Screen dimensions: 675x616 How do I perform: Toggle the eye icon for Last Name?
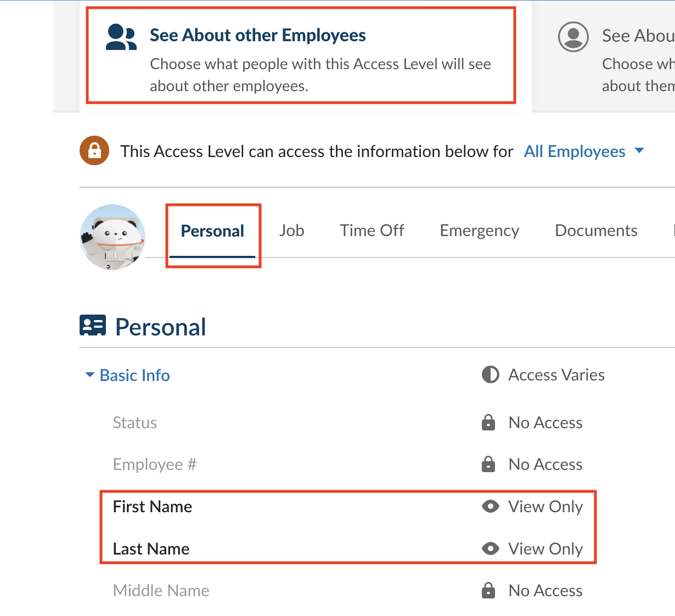tap(490, 548)
